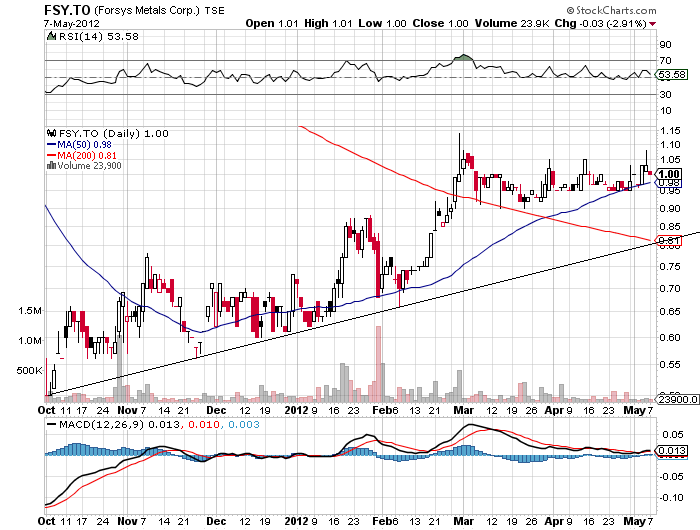Click the green 53.58 RSI axis tag
Viewport: 700px width, 530px height.
click(x=672, y=75)
